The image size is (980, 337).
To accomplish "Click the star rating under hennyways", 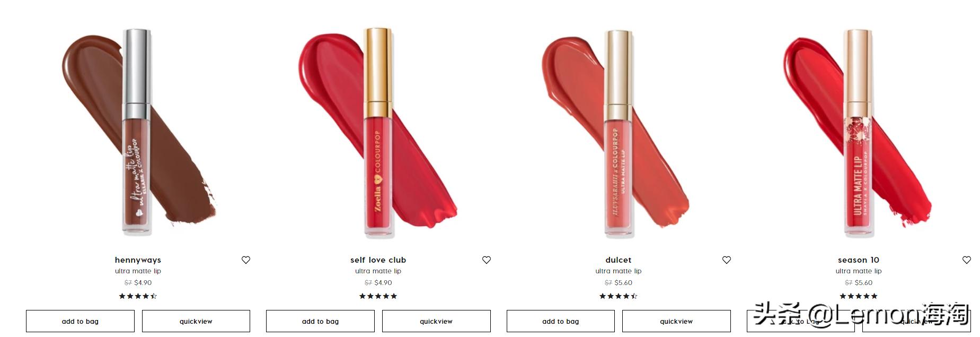I will pos(138,296).
